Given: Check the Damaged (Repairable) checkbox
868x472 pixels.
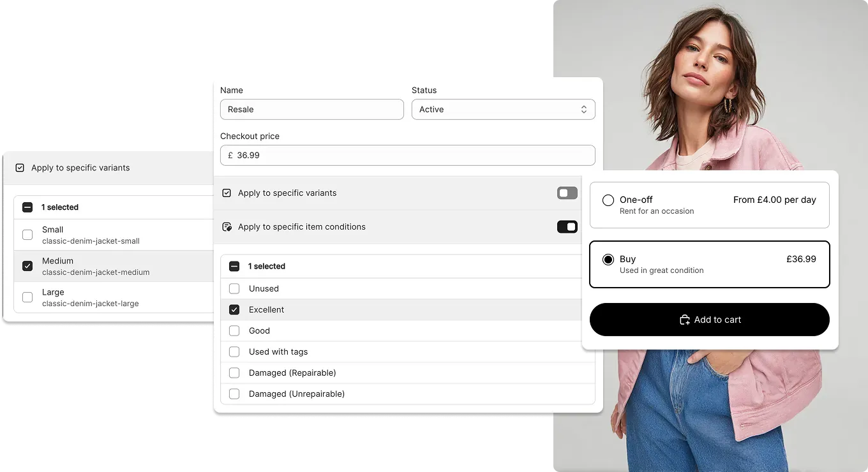Looking at the screenshot, I should coord(234,372).
